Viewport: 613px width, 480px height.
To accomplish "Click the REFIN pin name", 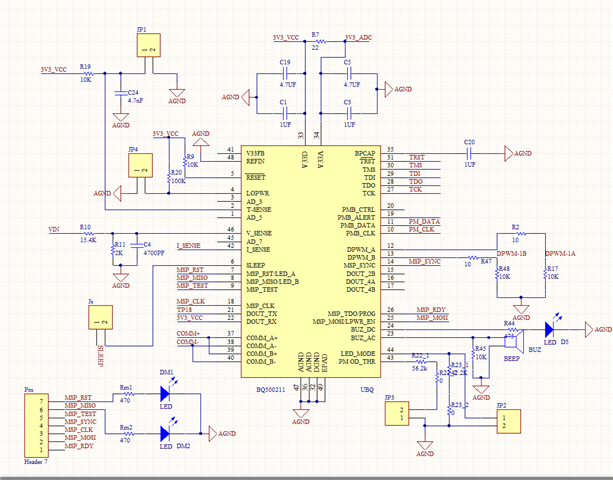I will (x=255, y=161).
